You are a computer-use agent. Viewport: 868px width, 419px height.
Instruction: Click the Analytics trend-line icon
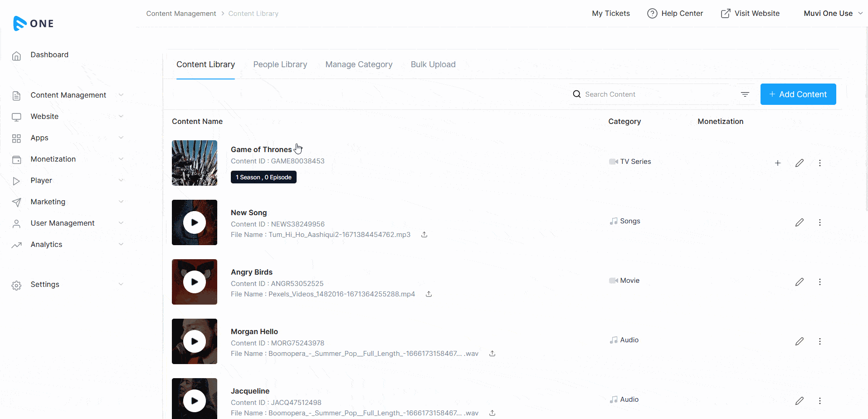point(17,245)
